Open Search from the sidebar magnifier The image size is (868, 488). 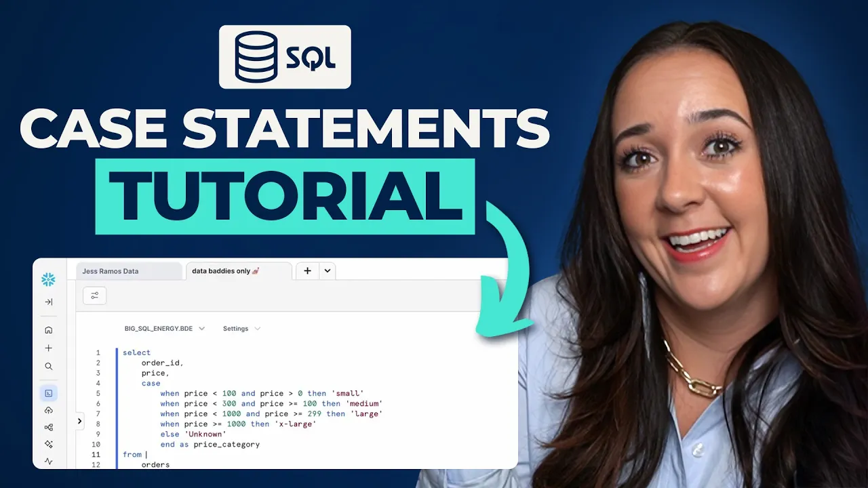tap(48, 366)
